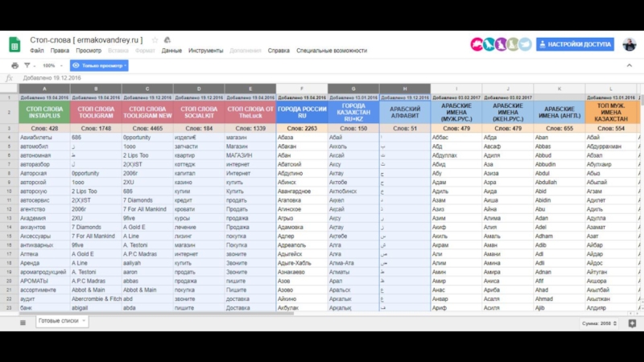644x362 pixels.
Task: Select the аромапродукцией cell
Action: (x=44, y=272)
